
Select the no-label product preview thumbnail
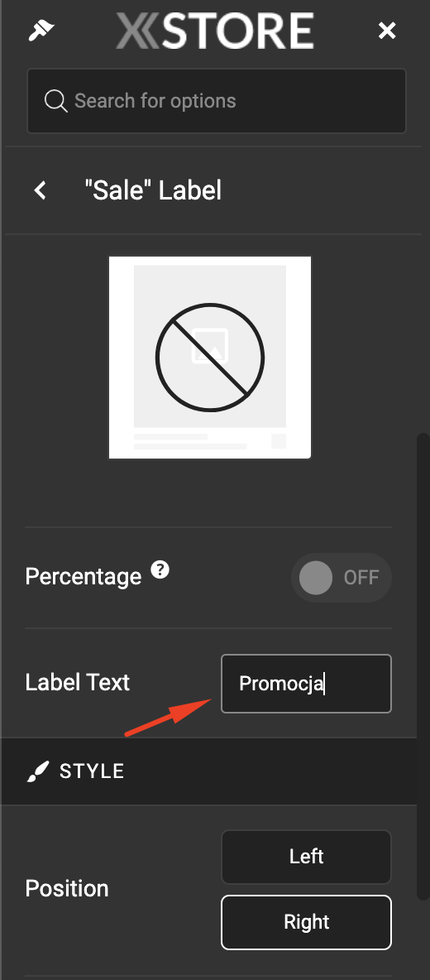(210, 358)
